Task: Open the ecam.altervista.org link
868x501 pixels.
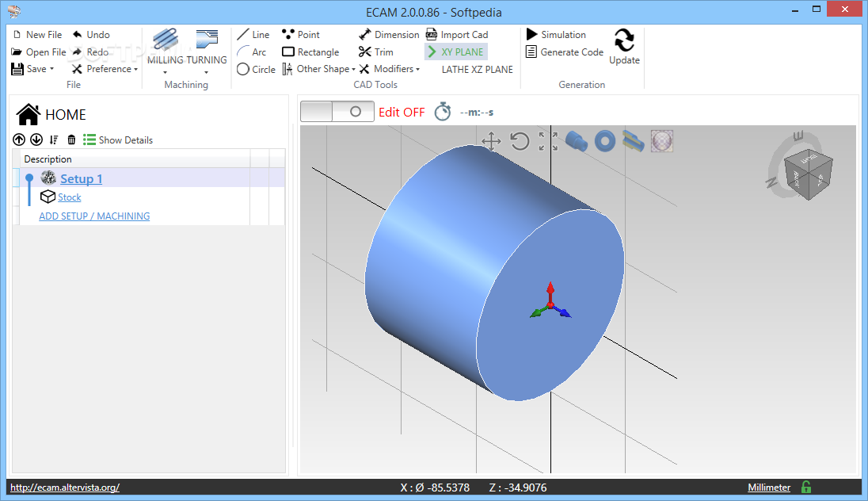Action: 65,488
